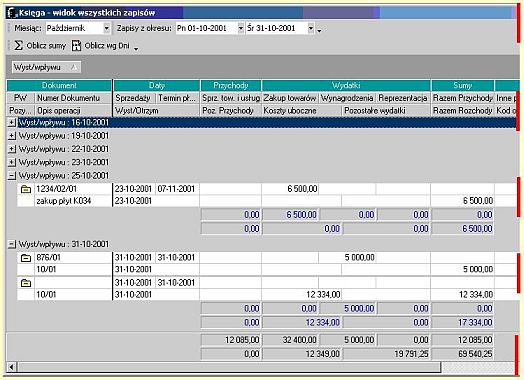Open toolbar options arrow next to Oblicz wg Dni
The width and height of the screenshot is (524, 380).
click(136, 49)
